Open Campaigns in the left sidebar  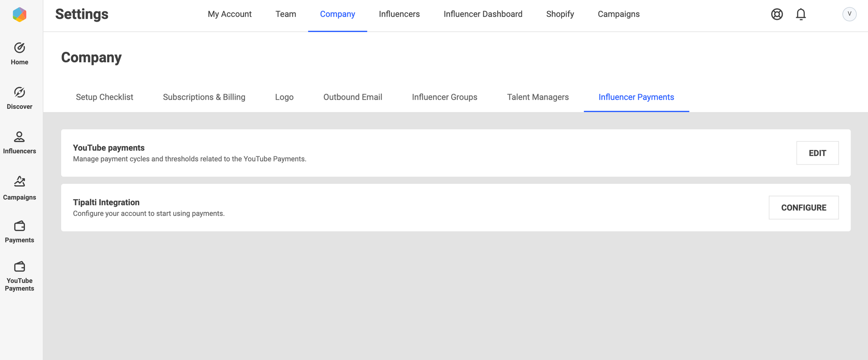click(19, 188)
